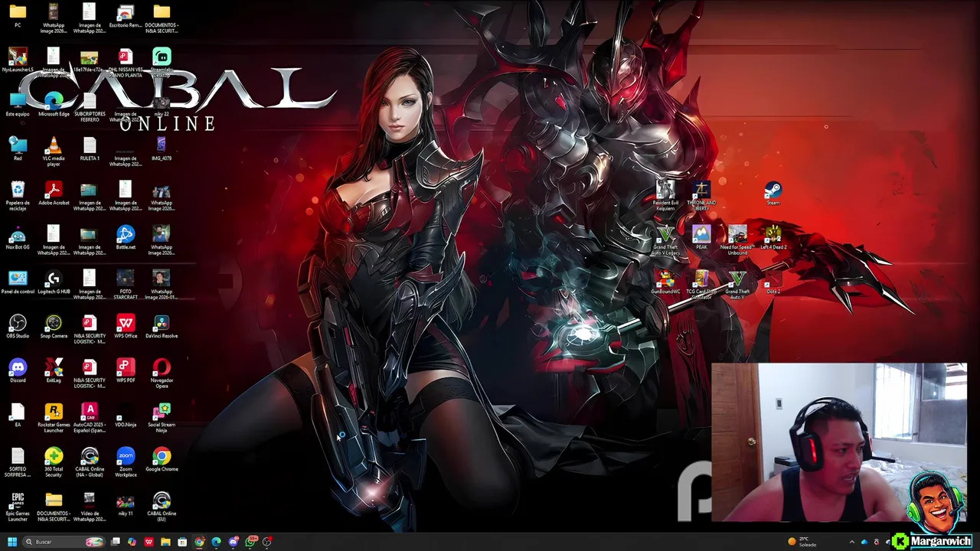The image size is (980, 551).
Task: Select the FOTO STARCRAFT image file
Action: 126,285
